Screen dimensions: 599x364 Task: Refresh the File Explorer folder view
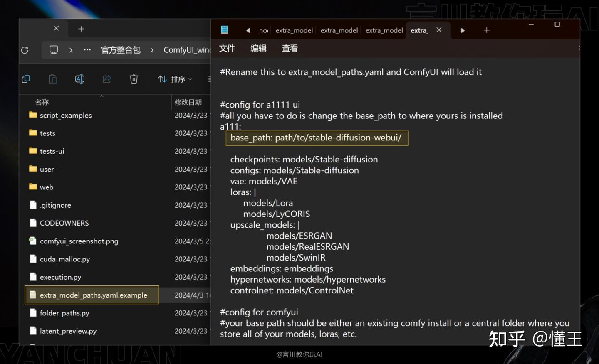pyautogui.click(x=25, y=50)
